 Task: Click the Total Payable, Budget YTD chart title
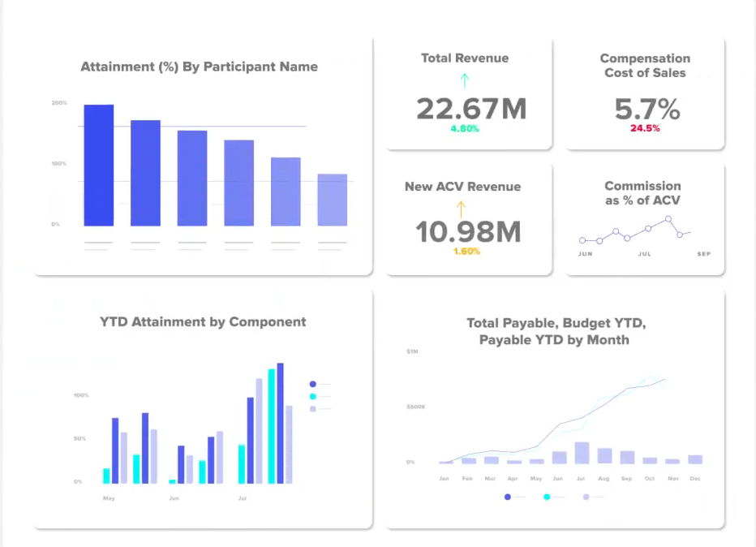click(556, 331)
